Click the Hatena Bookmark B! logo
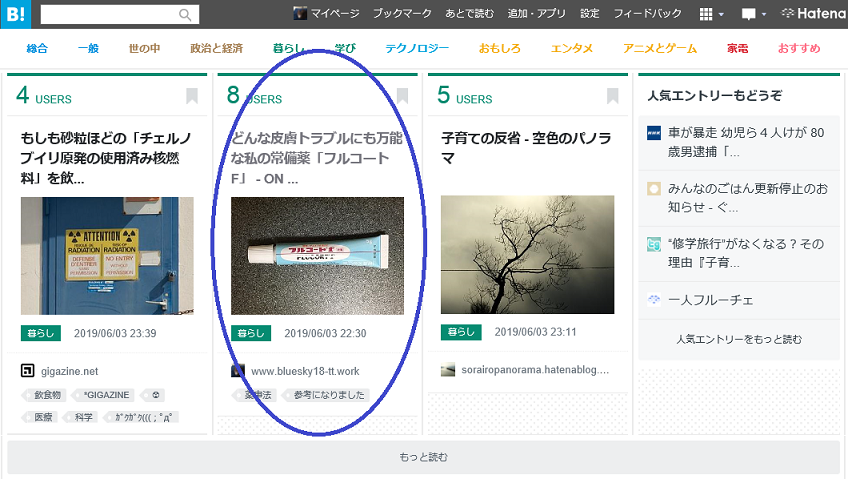The width and height of the screenshot is (848, 479). 15,14
